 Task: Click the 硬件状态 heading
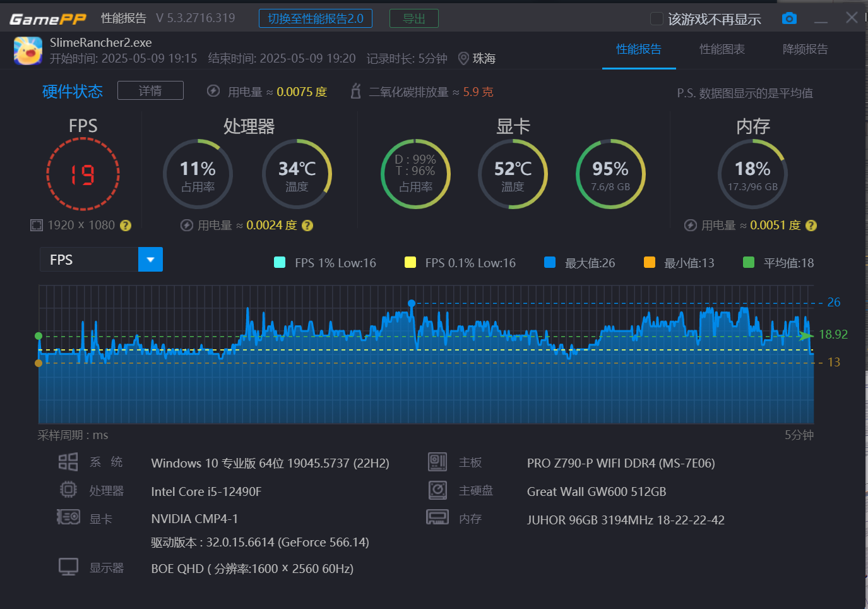tap(73, 92)
